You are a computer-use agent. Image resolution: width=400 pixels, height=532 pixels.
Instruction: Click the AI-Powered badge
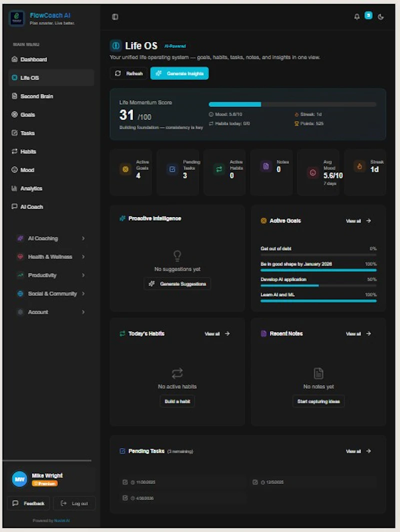click(x=175, y=46)
